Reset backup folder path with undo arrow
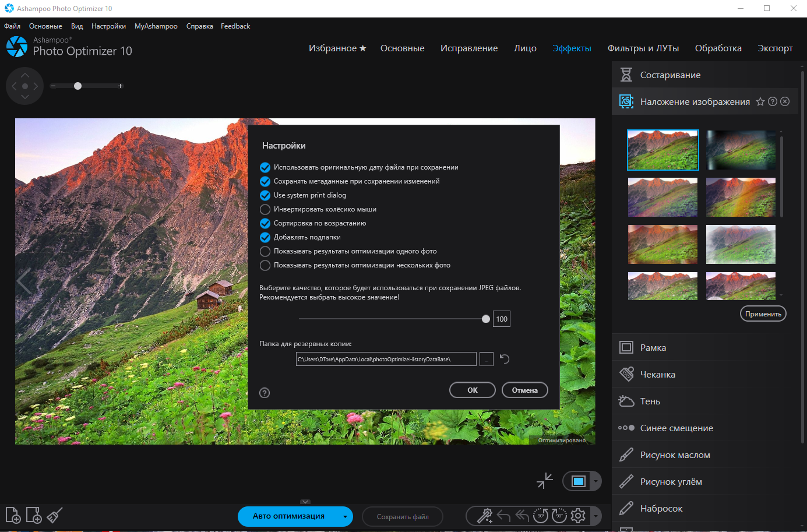The height and width of the screenshot is (532, 807). tap(505, 359)
